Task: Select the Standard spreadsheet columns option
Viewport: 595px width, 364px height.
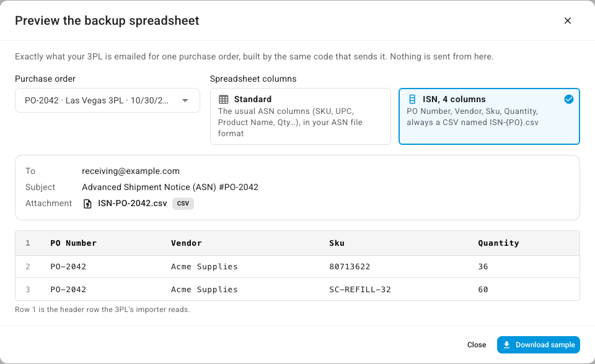Action: [301, 116]
